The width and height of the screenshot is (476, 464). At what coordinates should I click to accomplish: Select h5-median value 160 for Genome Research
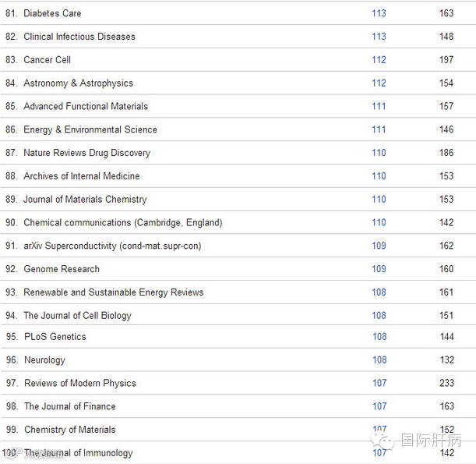[446, 269]
